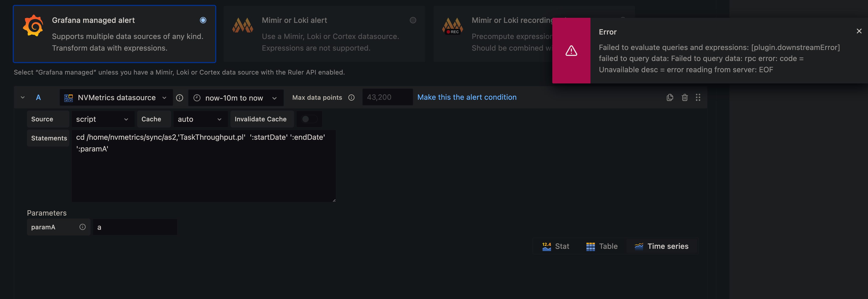868x299 pixels.
Task: Delete query A with the trash icon
Action: (685, 97)
